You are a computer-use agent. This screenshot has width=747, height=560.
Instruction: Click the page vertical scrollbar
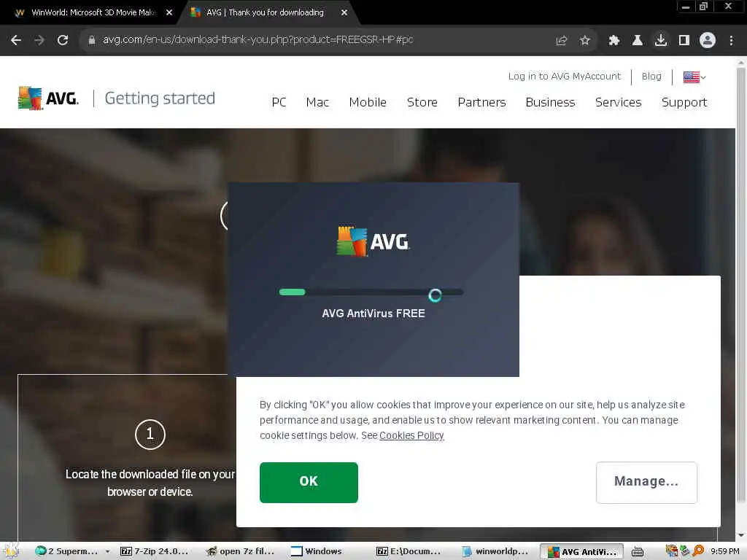point(741,284)
